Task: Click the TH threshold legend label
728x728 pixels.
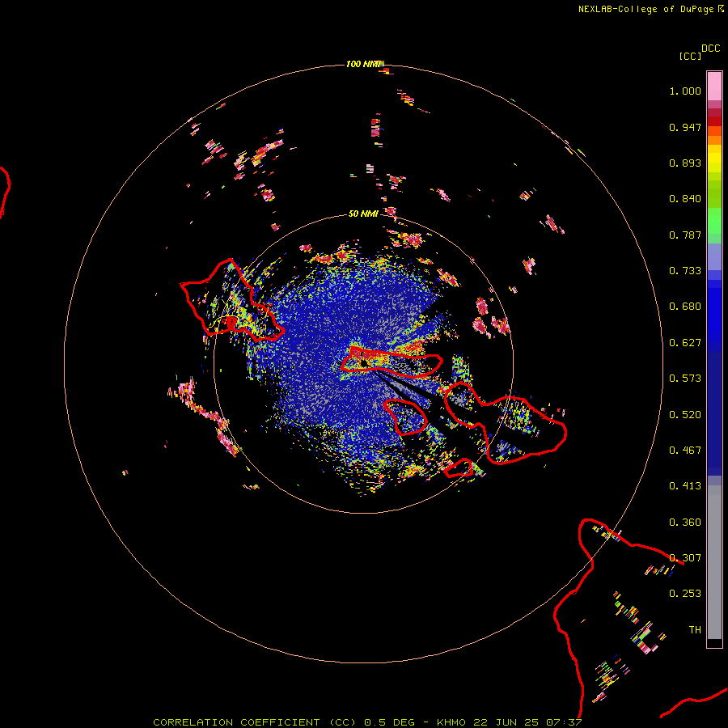Action: click(695, 630)
